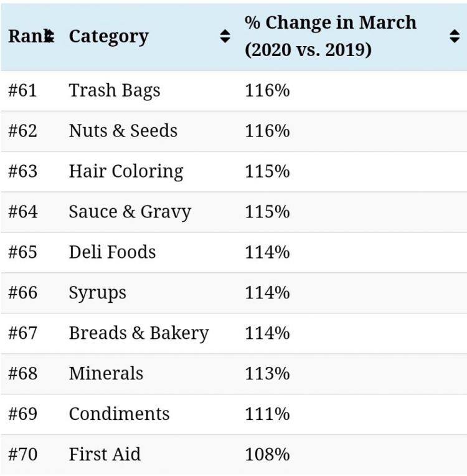Sort table by the Category column header text
This screenshot has width=467, height=476.
click(108, 37)
